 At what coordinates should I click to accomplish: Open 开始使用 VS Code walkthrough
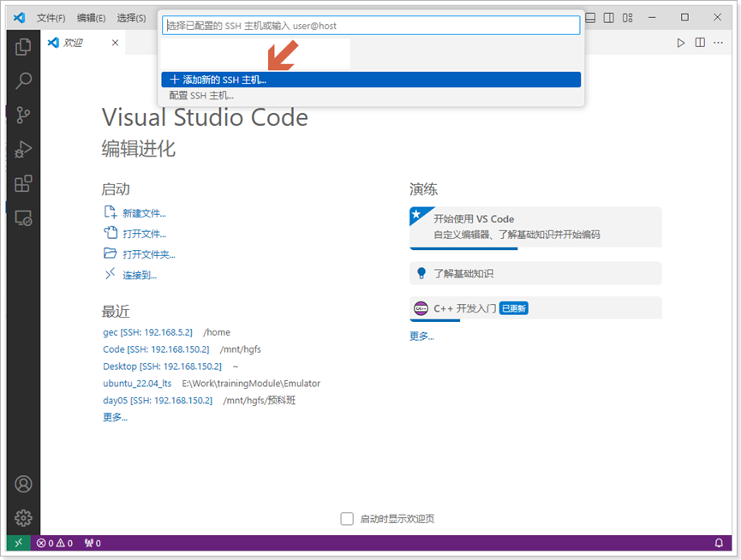(535, 227)
